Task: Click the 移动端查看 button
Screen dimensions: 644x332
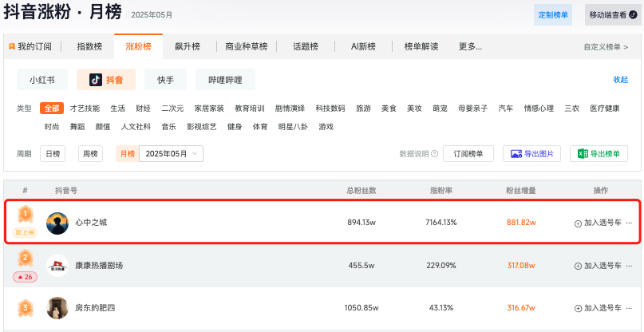Action: (613, 15)
